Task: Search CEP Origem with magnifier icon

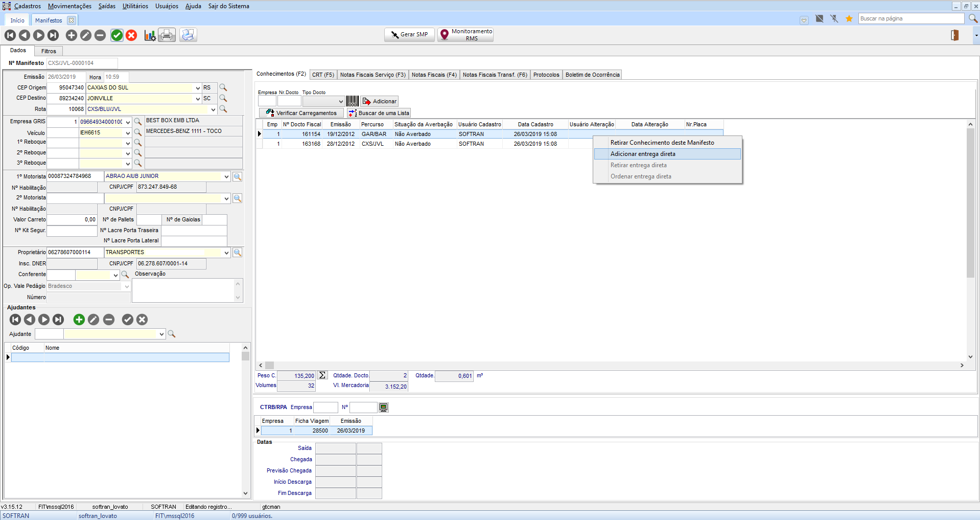Action: click(x=223, y=87)
